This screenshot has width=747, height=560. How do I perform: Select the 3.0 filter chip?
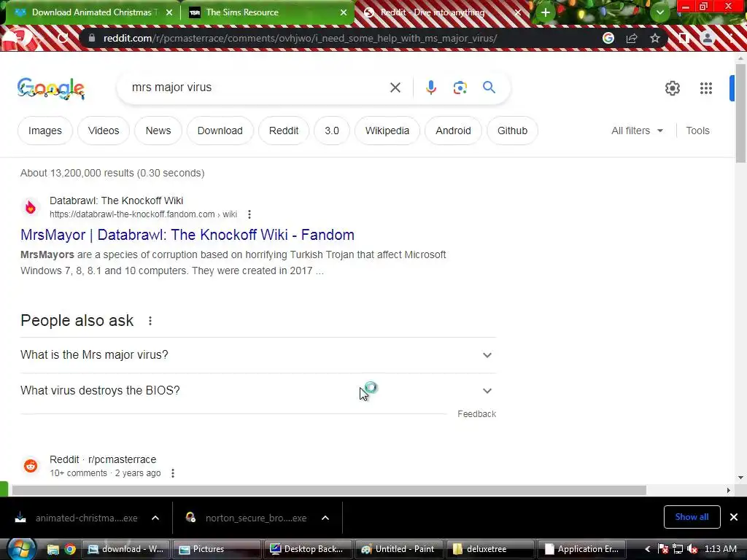coord(332,131)
